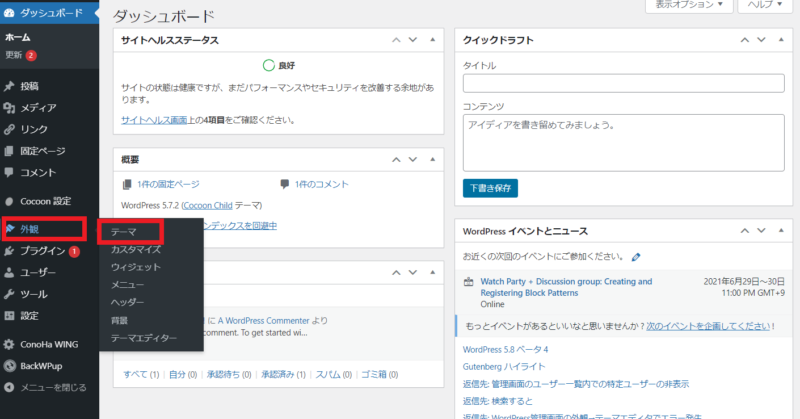Click the wrench icon beside ツール

(9, 294)
